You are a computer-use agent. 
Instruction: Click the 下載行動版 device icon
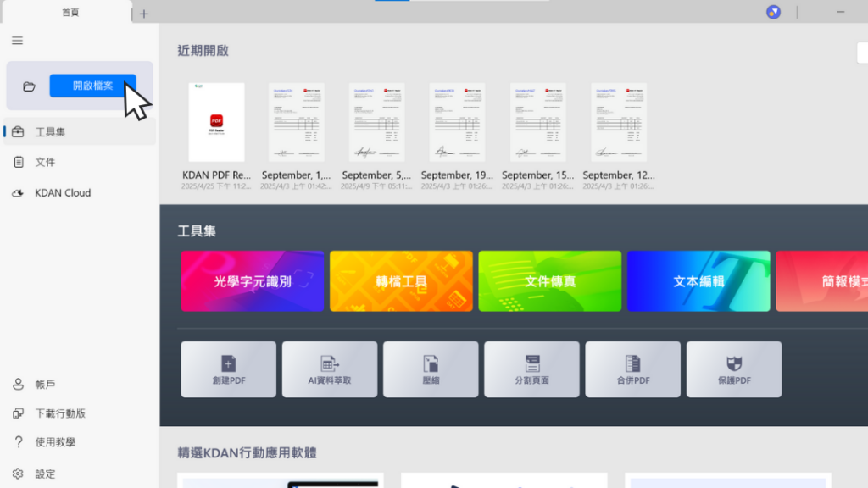coord(18,413)
